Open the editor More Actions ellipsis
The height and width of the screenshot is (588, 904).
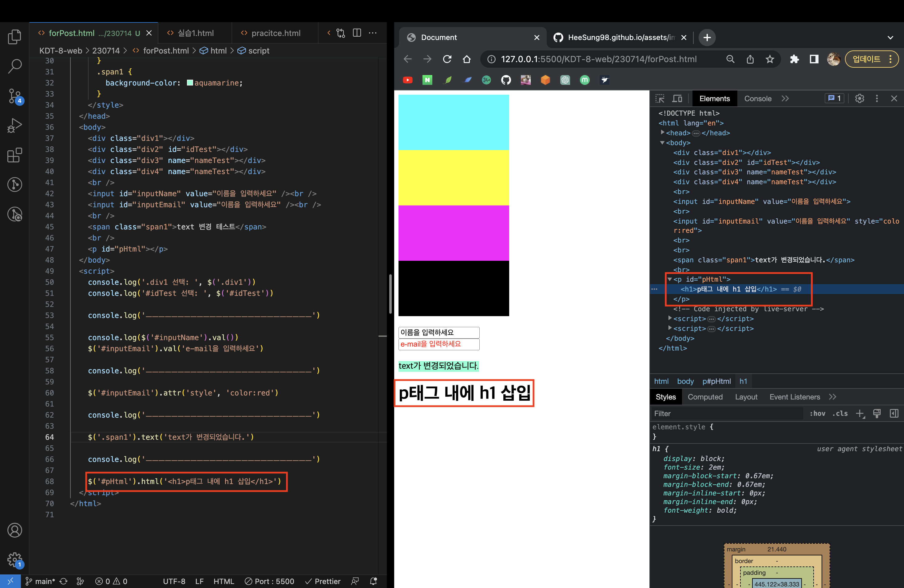[373, 33]
